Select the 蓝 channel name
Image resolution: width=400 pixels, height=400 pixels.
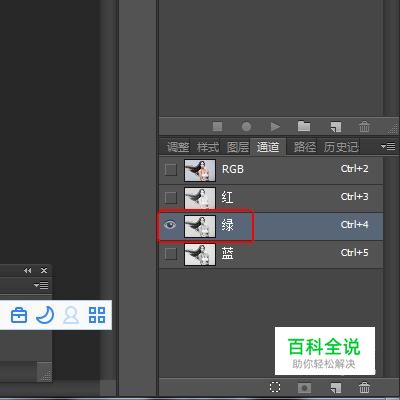click(x=227, y=254)
